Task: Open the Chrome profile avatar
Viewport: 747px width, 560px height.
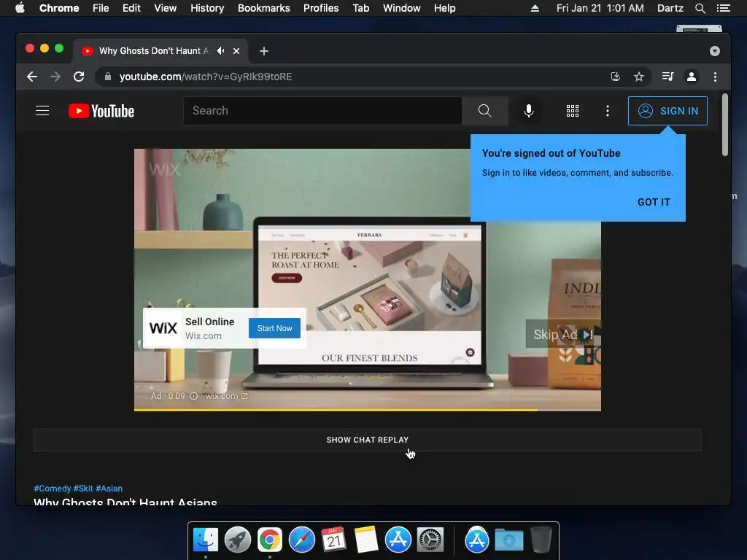Action: (692, 77)
